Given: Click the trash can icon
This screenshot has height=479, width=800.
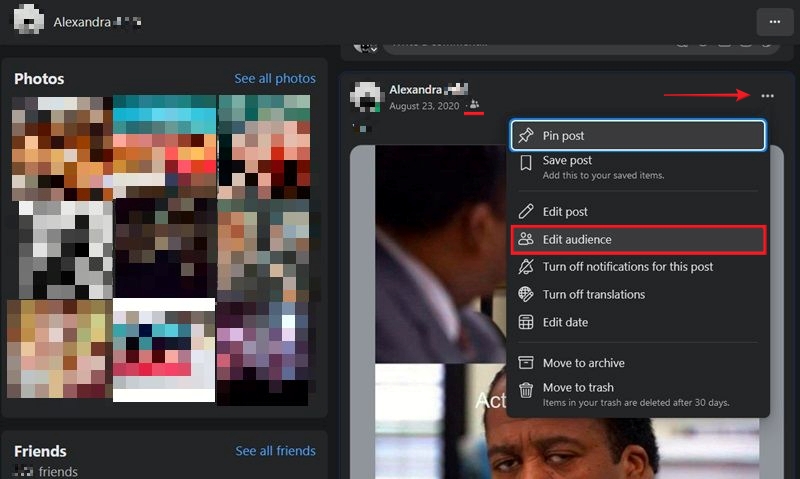Looking at the screenshot, I should click(526, 390).
